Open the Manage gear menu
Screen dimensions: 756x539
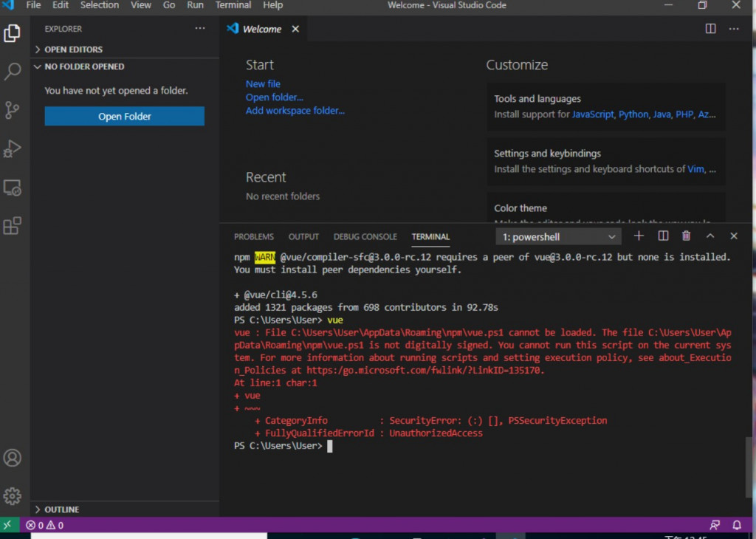pyautogui.click(x=12, y=495)
